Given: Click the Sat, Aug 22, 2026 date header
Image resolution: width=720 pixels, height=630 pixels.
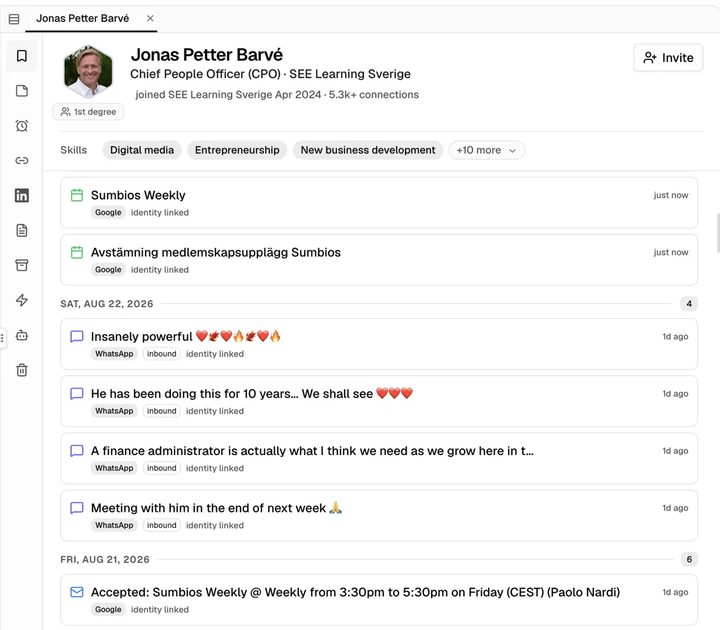Looking at the screenshot, I should 107,304.
